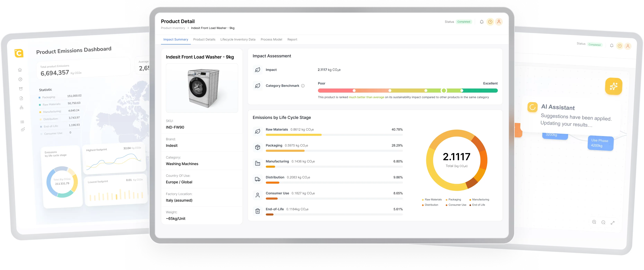Screen dimensions: 644x270
Task: Click the AI Assistant circular logo icon
Action: [x=532, y=107]
